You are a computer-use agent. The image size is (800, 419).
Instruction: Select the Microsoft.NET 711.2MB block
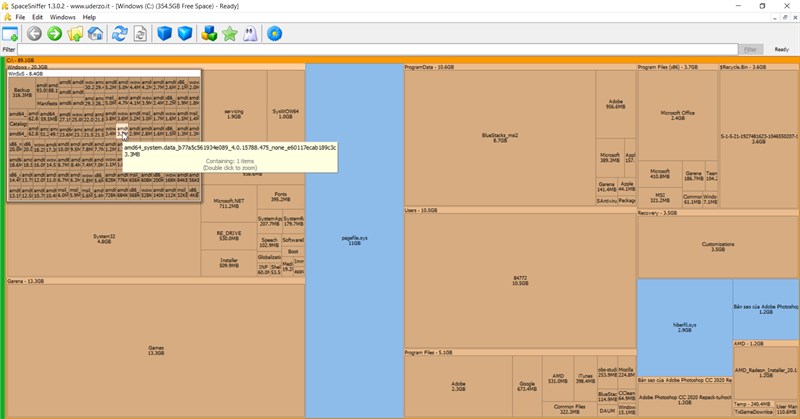click(229, 204)
